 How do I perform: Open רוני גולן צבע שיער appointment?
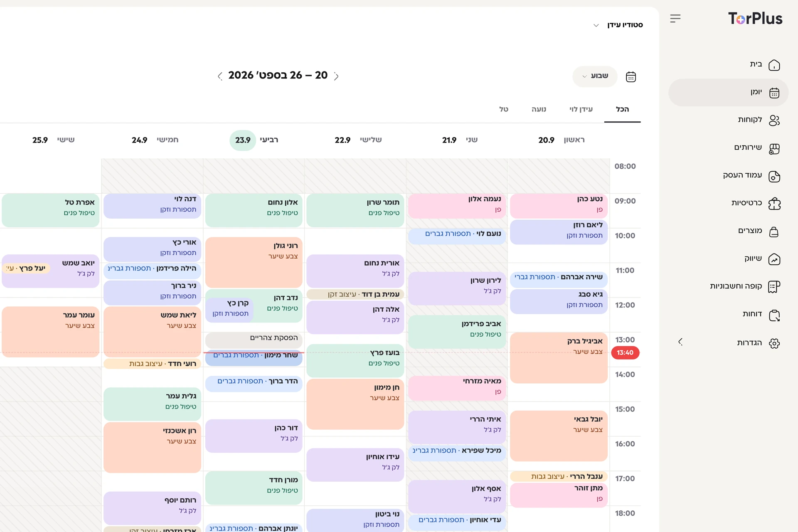click(254, 262)
